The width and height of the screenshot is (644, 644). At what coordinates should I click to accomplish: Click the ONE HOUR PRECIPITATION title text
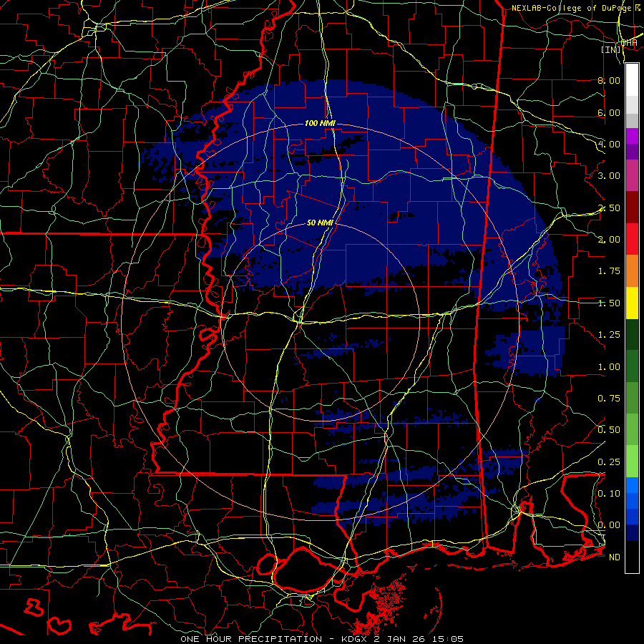(x=251, y=639)
